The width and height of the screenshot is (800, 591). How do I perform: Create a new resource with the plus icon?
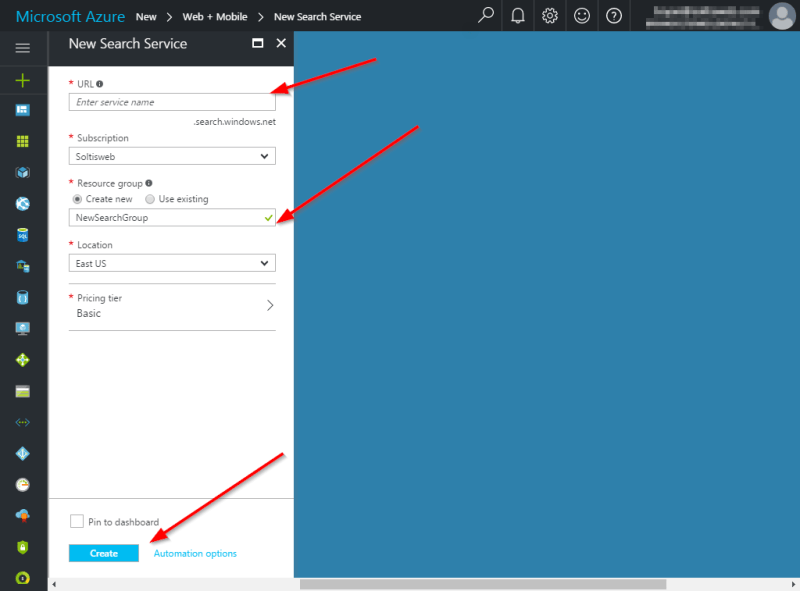pos(22,78)
